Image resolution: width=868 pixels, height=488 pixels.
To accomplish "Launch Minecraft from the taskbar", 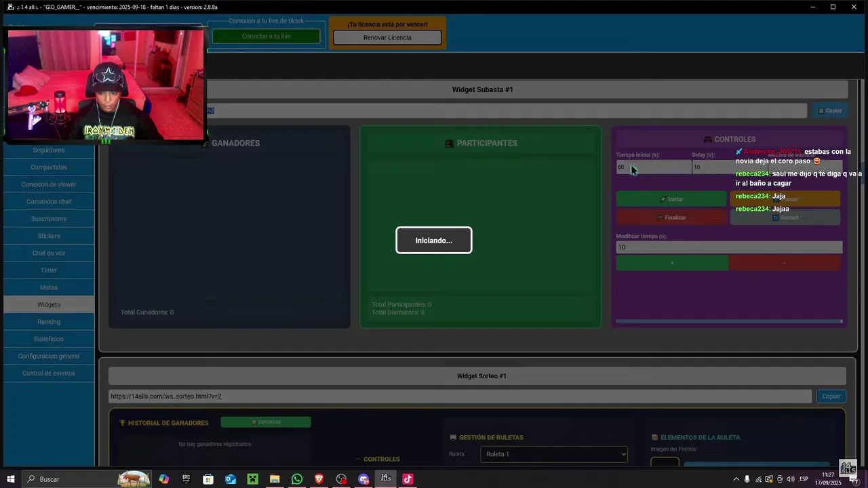I will pyautogui.click(x=252, y=479).
